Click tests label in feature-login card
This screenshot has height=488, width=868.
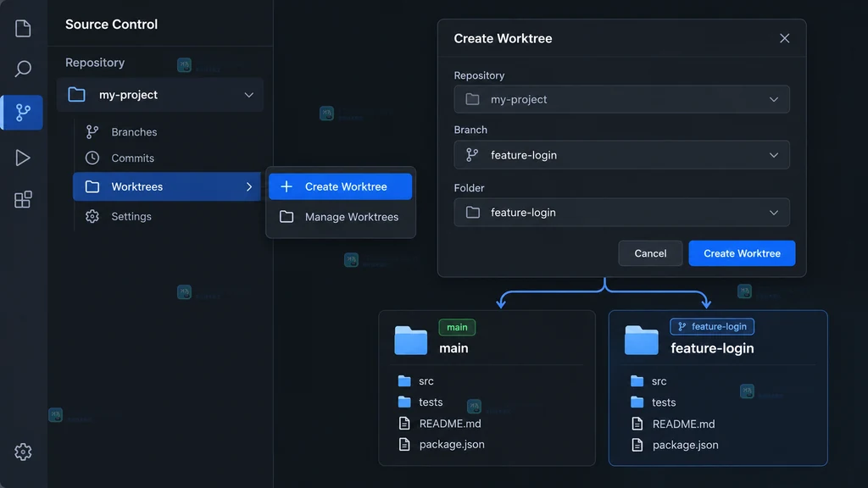pos(664,402)
